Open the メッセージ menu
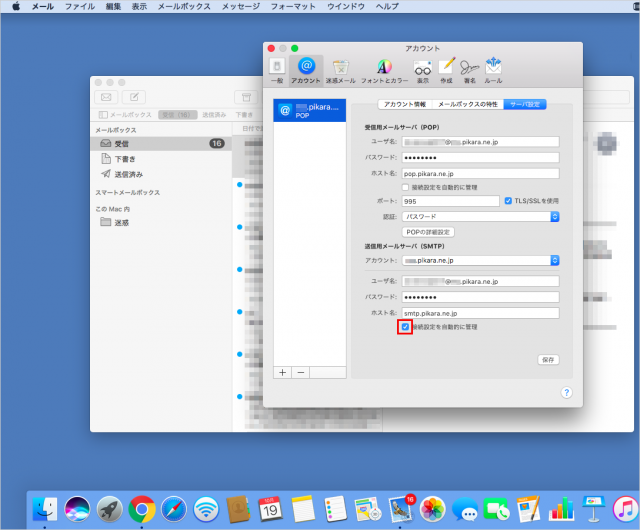This screenshot has width=640, height=530. click(x=241, y=6)
